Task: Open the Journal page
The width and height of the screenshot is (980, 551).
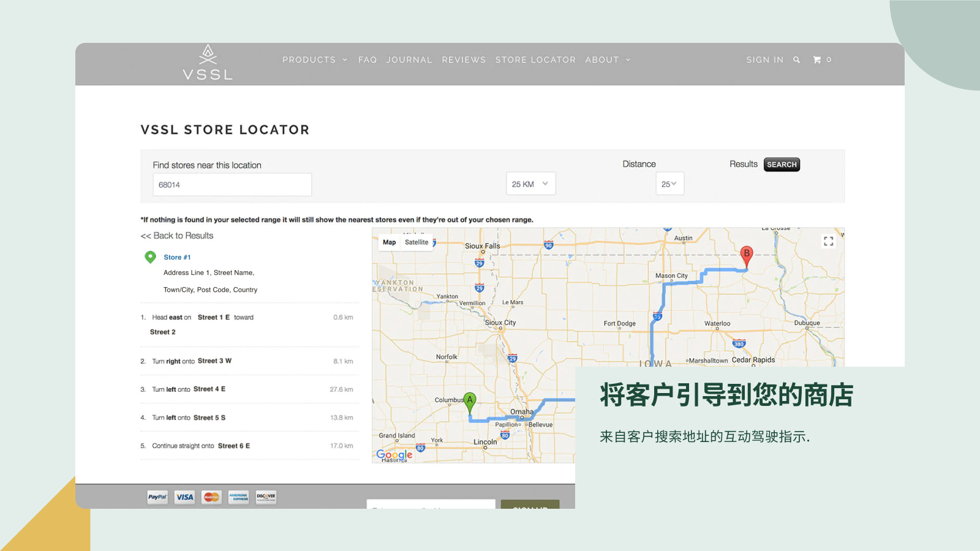Action: coord(409,60)
